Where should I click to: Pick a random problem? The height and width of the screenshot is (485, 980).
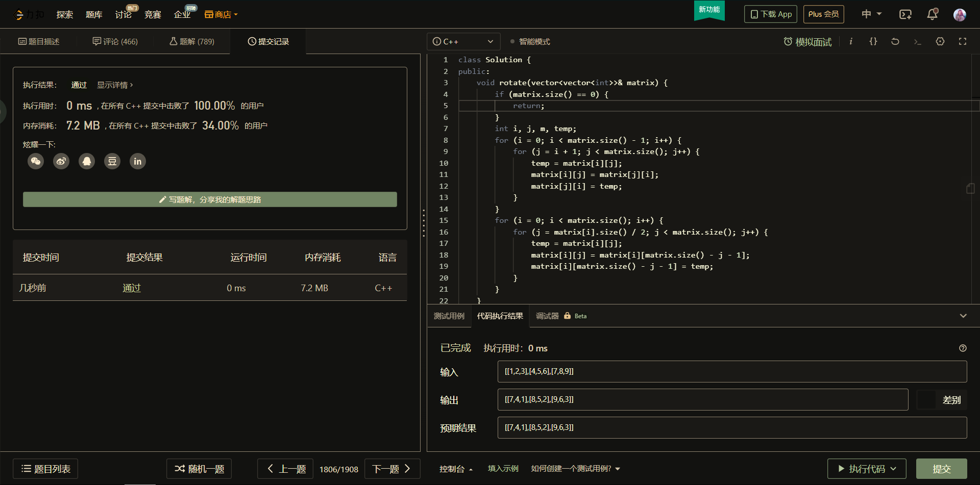tap(199, 469)
